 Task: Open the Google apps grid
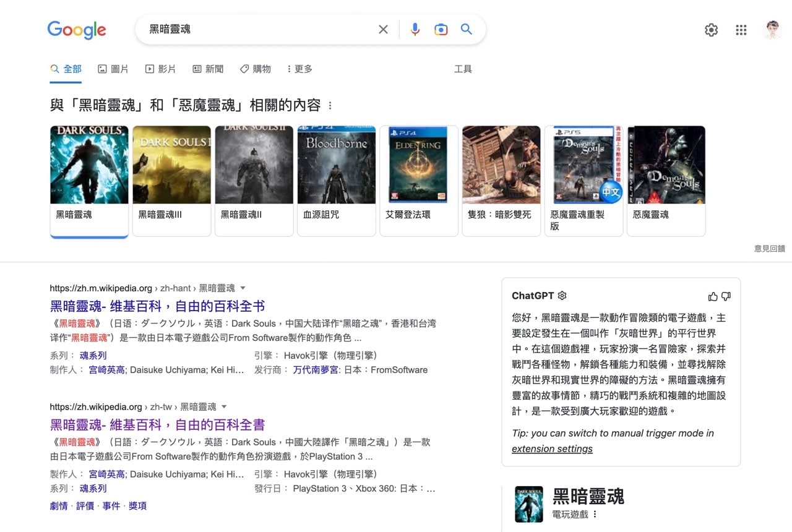click(x=741, y=30)
